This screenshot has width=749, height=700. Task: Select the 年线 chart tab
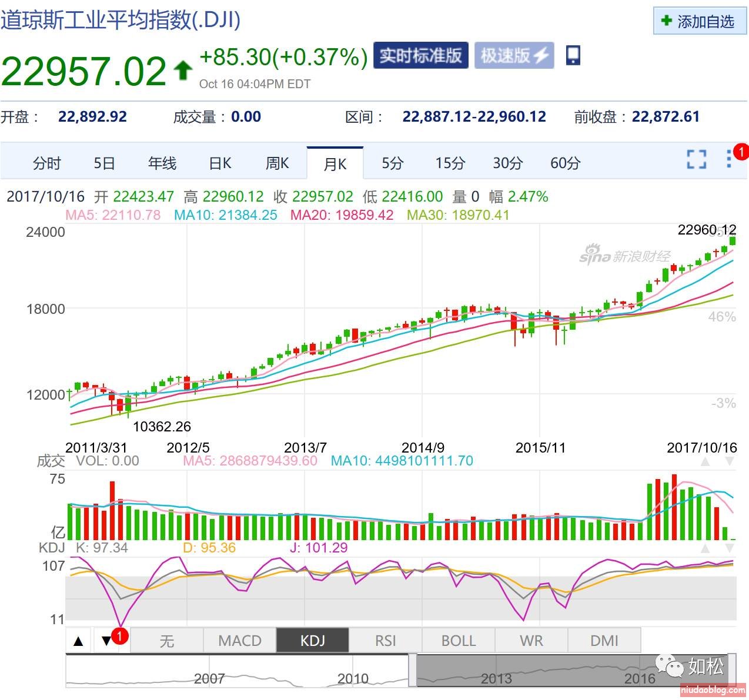point(162,163)
